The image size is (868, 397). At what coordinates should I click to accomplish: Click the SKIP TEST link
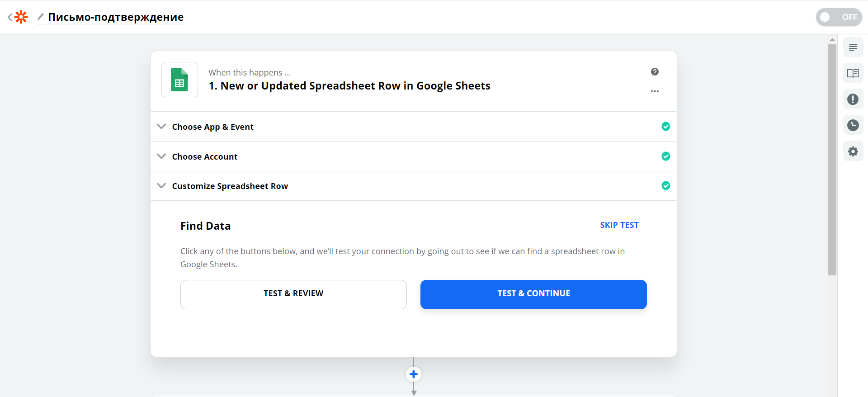click(x=619, y=225)
